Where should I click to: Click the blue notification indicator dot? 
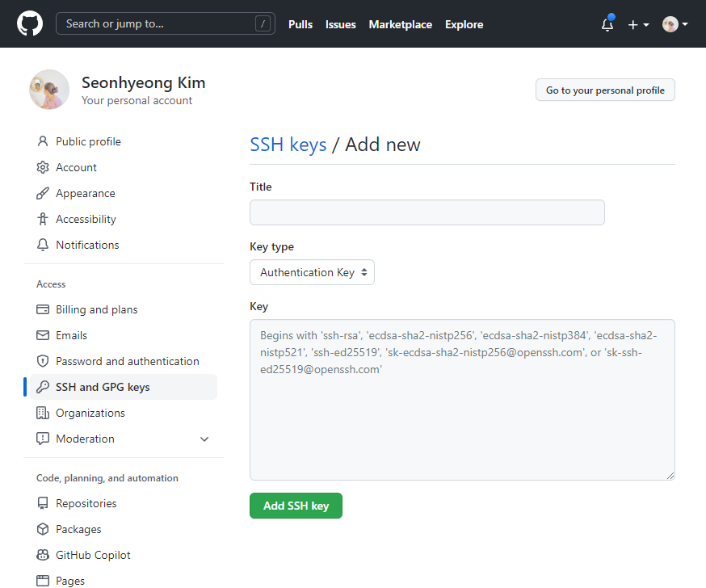611,18
